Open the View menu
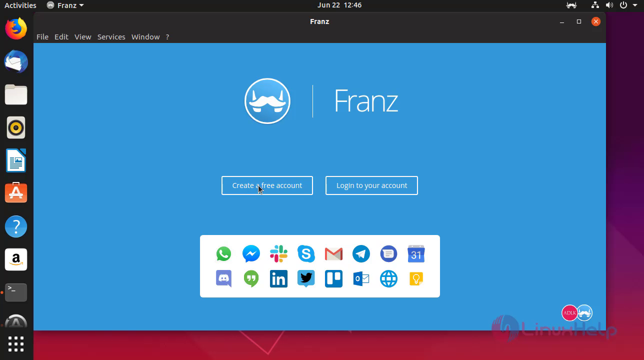This screenshot has height=360, width=644. pyautogui.click(x=83, y=37)
